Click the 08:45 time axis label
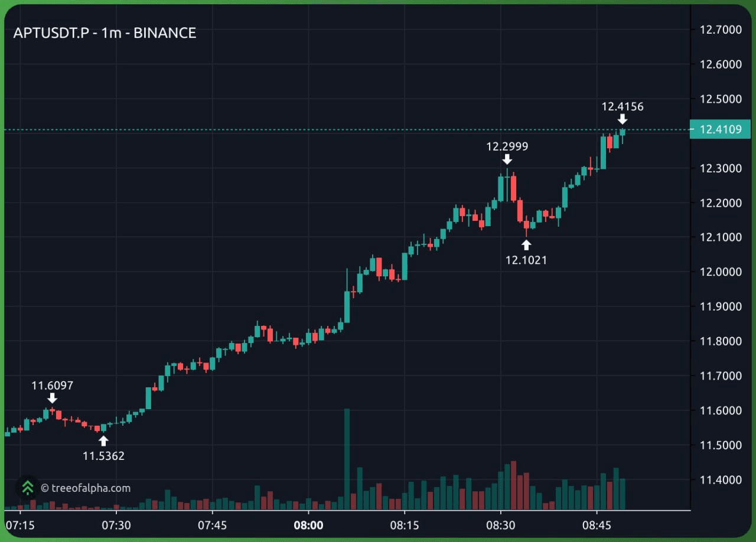756x542 pixels. click(597, 525)
